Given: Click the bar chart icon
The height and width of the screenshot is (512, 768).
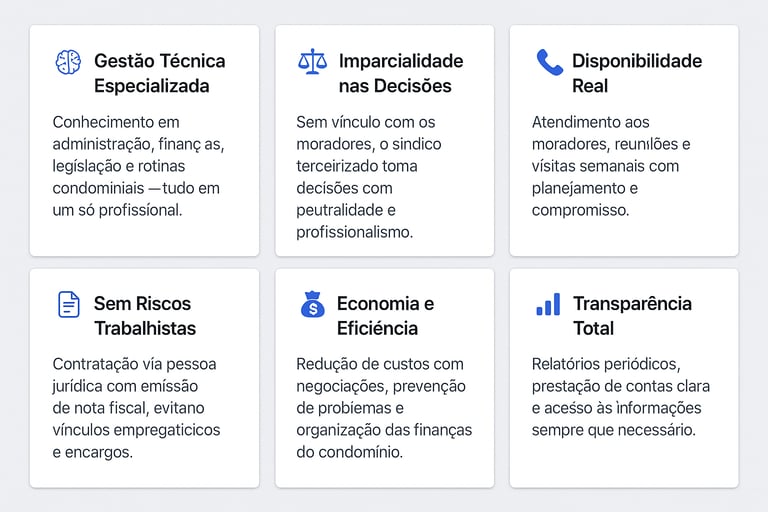Looking at the screenshot, I should [548, 304].
